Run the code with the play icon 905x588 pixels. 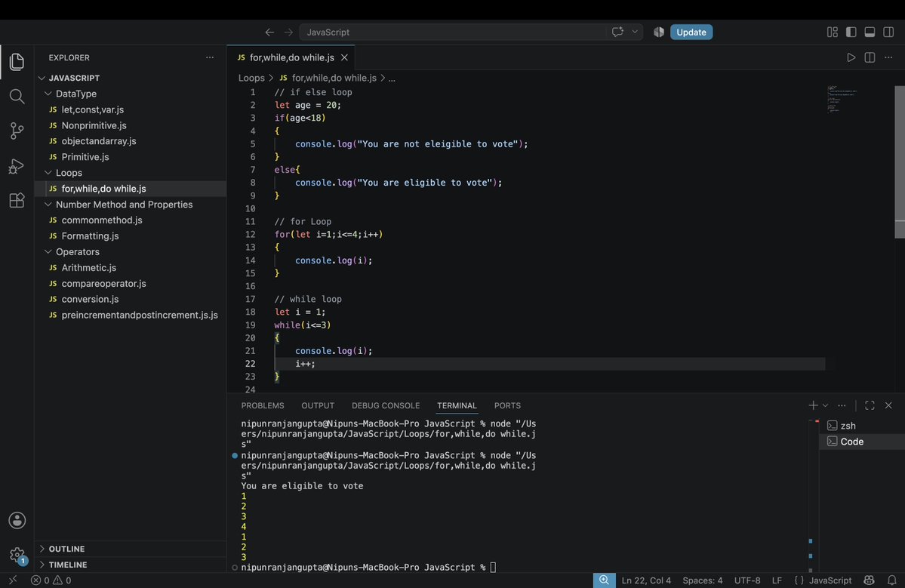(x=851, y=57)
